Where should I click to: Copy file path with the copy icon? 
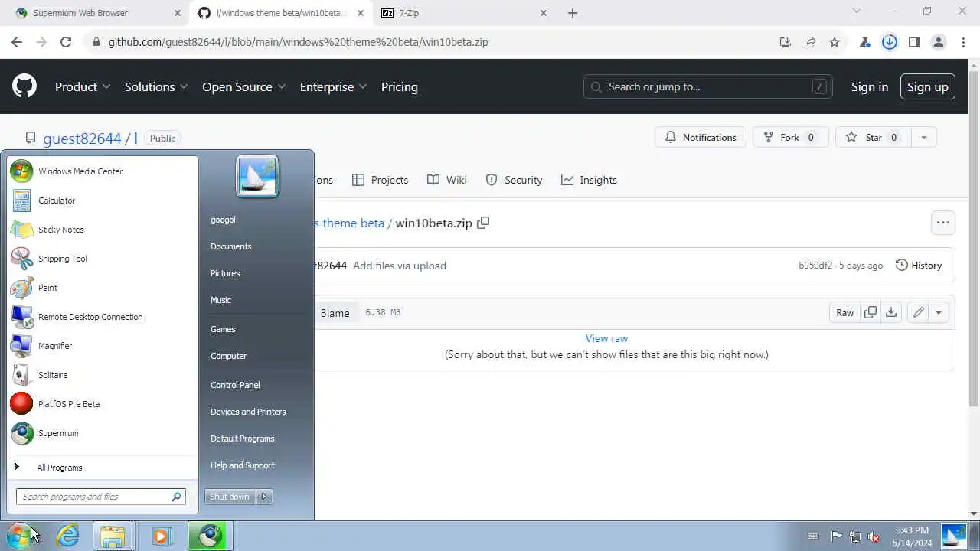[483, 223]
